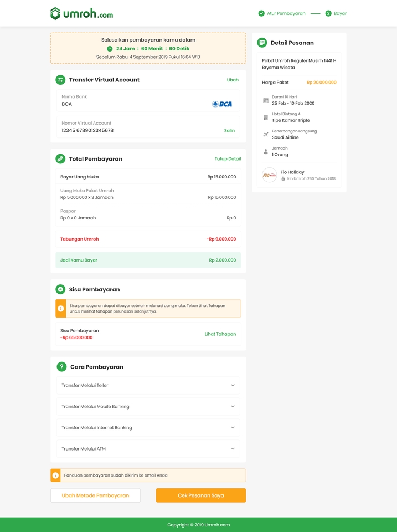Click the Bayar Uang Muka row label
The image size is (397, 532).
79,177
